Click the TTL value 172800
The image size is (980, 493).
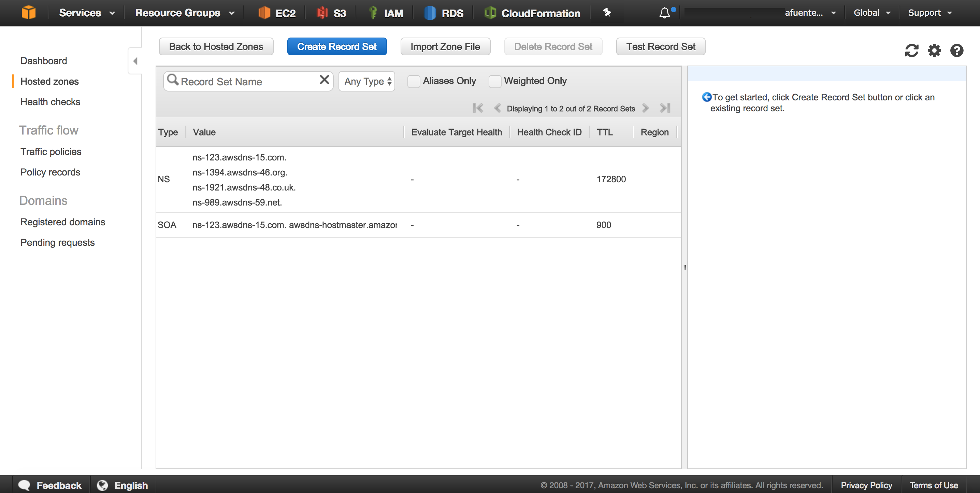(x=611, y=179)
